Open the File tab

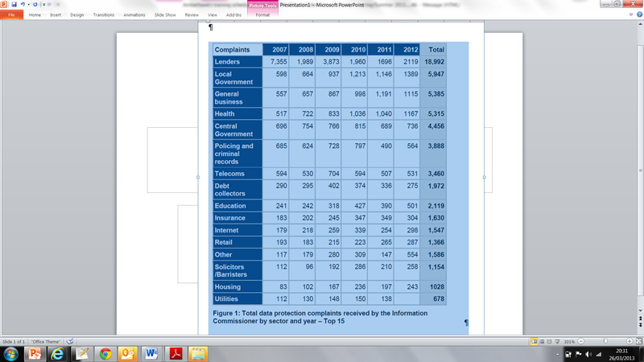[12, 14]
